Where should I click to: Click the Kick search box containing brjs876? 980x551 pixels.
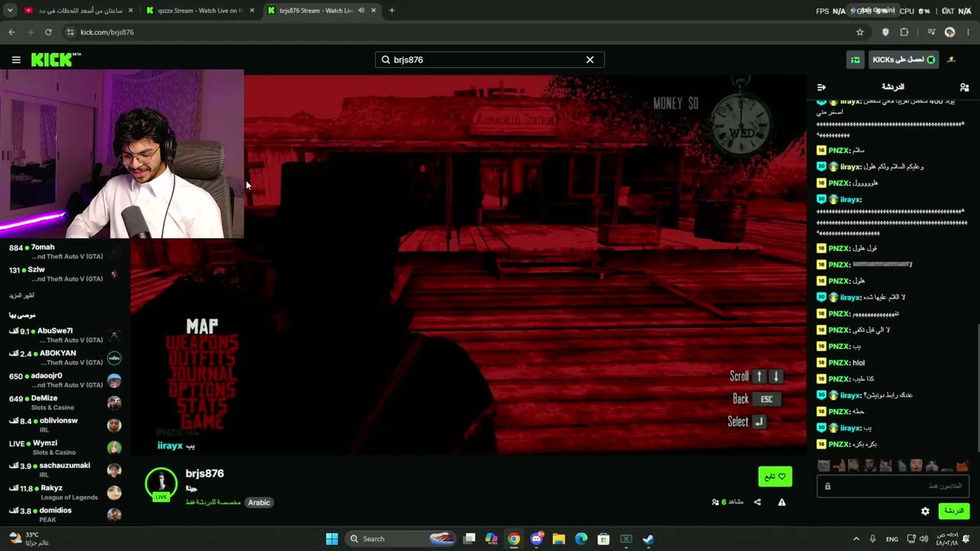click(x=489, y=60)
